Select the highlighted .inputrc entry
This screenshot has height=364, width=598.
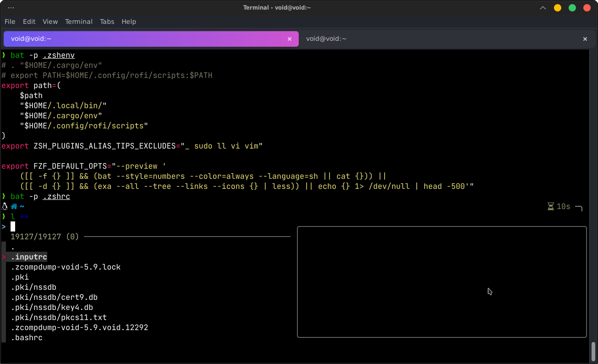[x=29, y=257]
